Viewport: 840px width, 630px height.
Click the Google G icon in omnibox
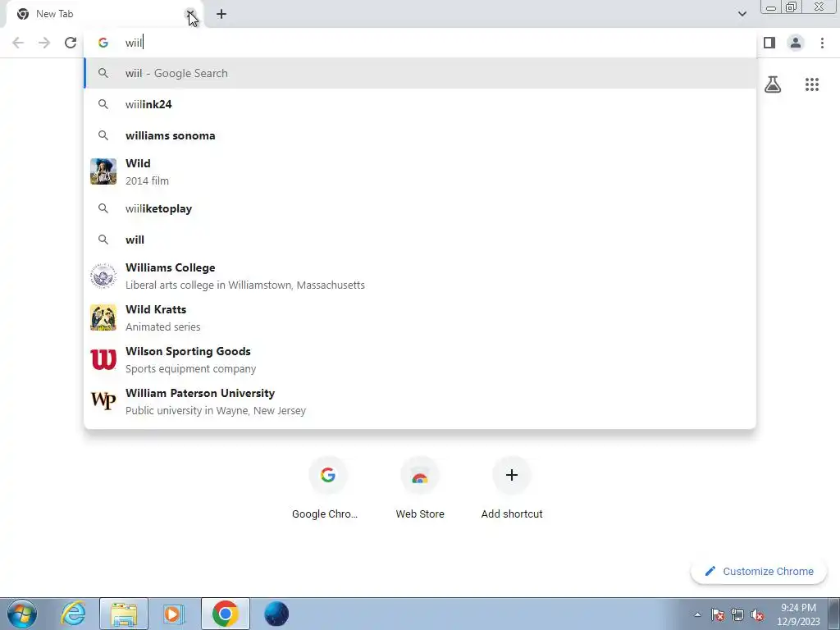coord(103,43)
